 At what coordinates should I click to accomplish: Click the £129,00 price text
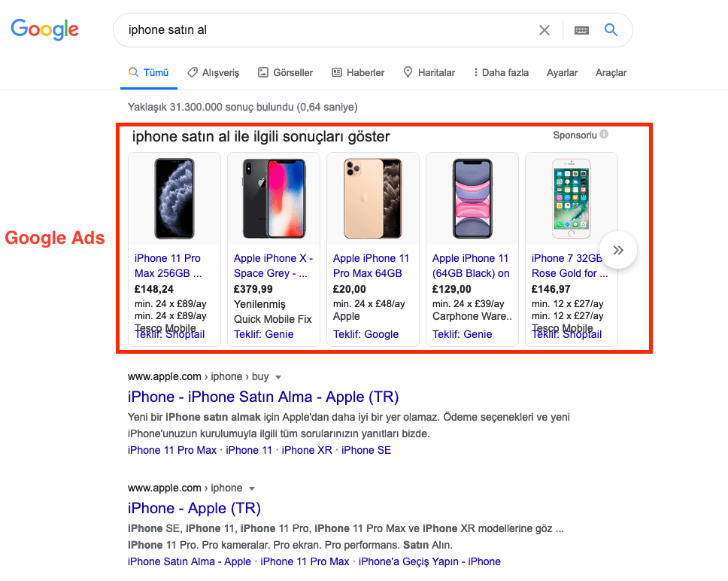point(451,289)
